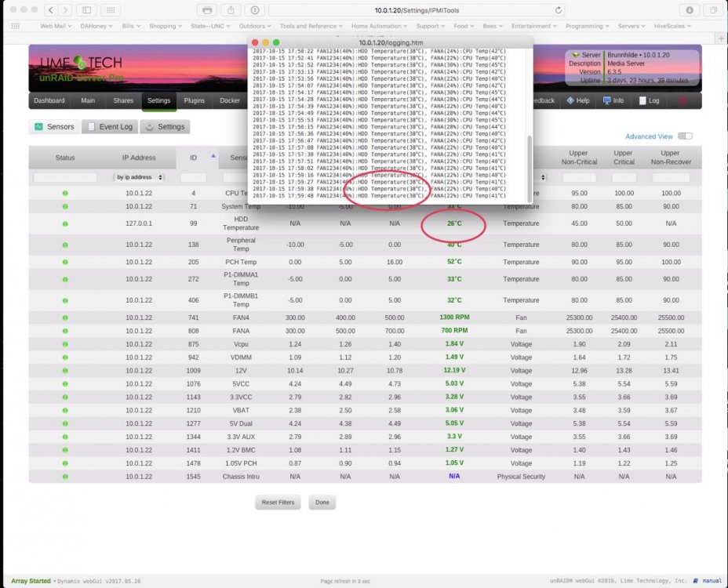
Task: Click the FAN4 1300 RPM reading
Action: (x=454, y=318)
